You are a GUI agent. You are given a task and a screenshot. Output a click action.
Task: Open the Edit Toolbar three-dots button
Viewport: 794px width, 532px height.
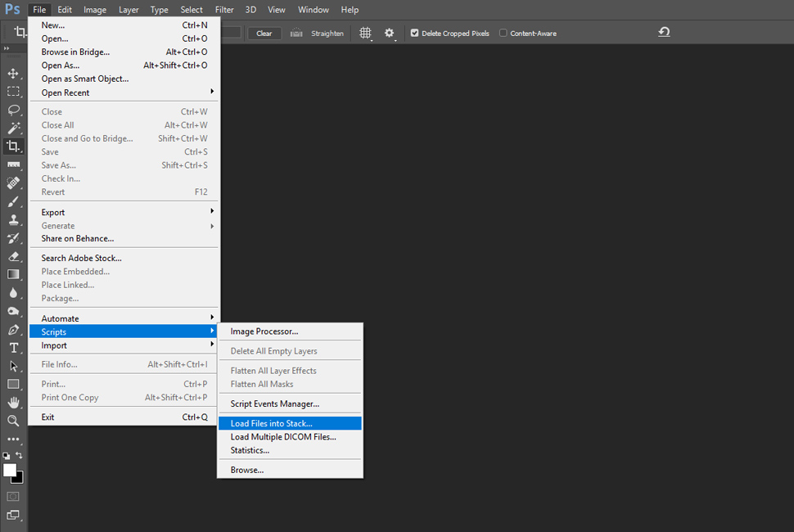13,439
